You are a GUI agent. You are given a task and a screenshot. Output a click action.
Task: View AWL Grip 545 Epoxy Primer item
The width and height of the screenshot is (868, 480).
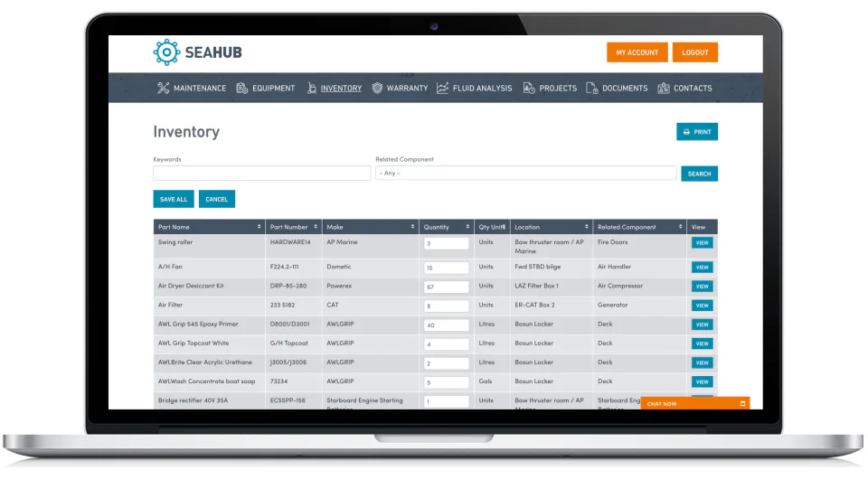[x=702, y=325]
